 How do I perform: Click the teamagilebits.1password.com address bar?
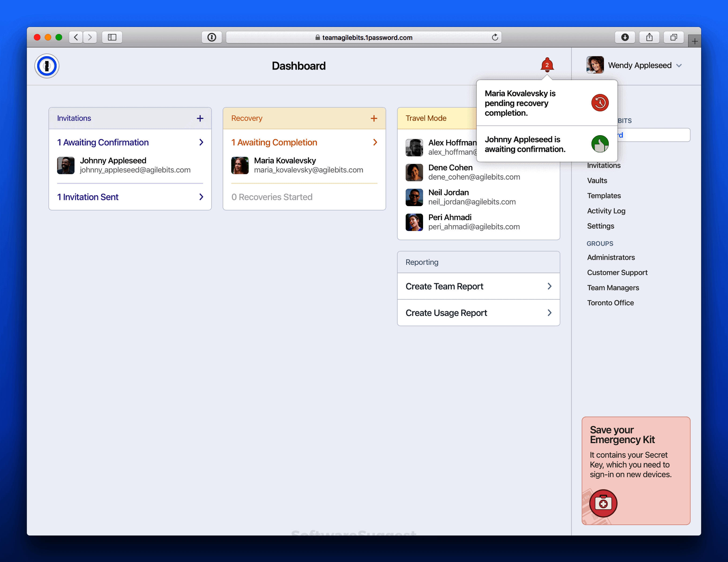click(x=363, y=37)
